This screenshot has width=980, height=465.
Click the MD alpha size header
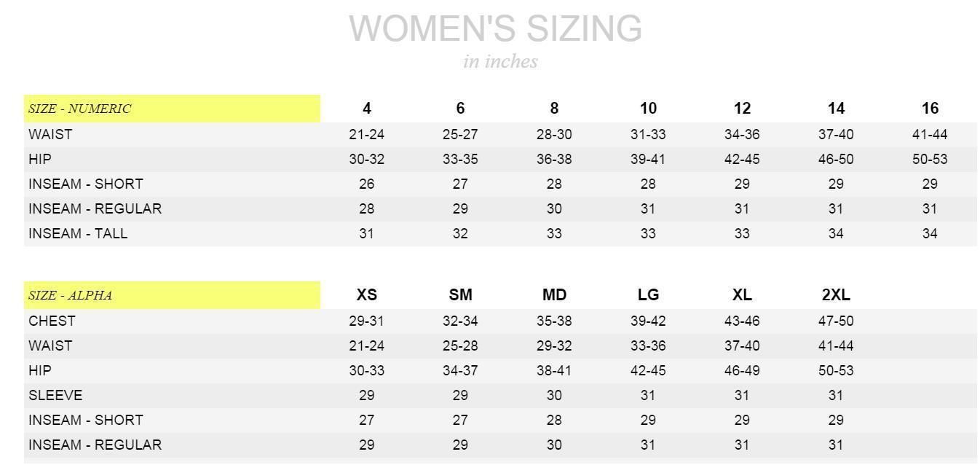click(554, 295)
